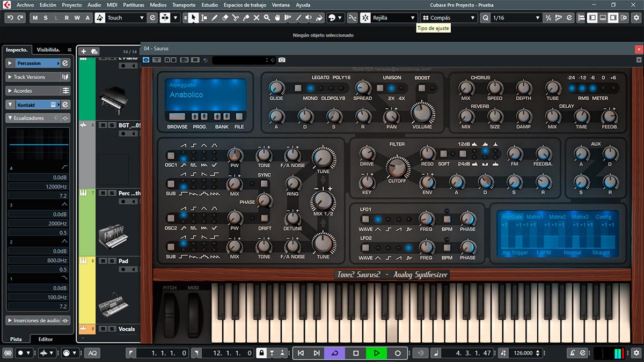
Task: Open the 1/16 quantize preset dropdown
Action: click(x=516, y=18)
